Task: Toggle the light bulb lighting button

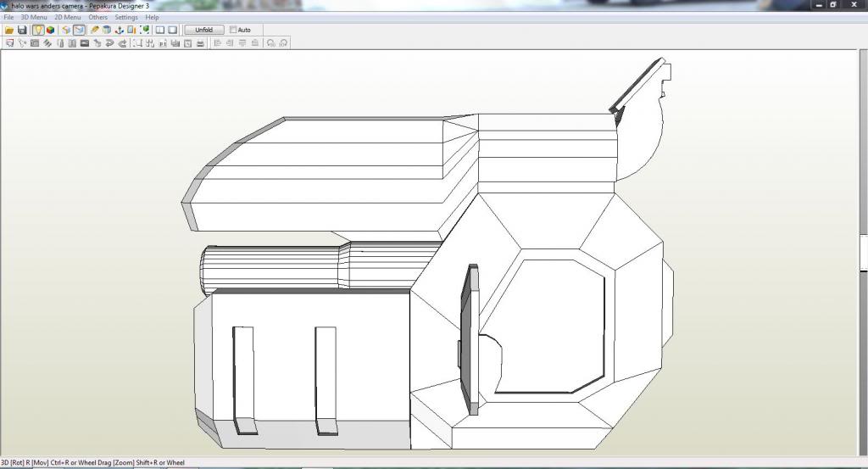Action: click(x=38, y=30)
